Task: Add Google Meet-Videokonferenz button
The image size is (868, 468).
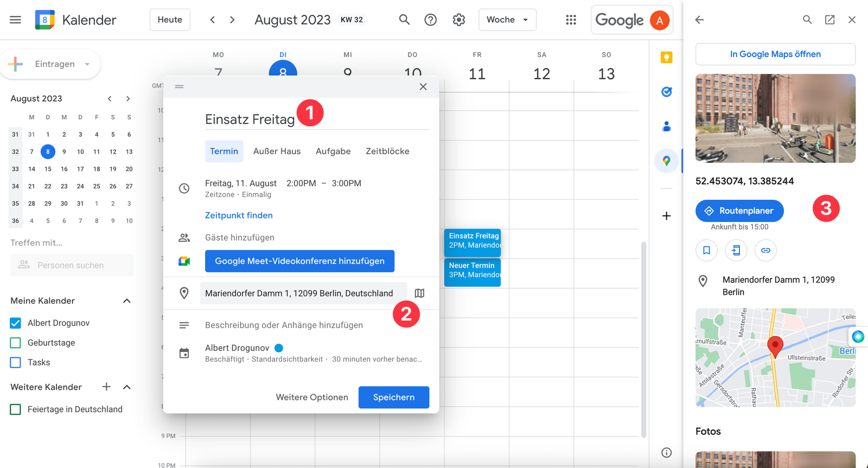Action: point(299,261)
